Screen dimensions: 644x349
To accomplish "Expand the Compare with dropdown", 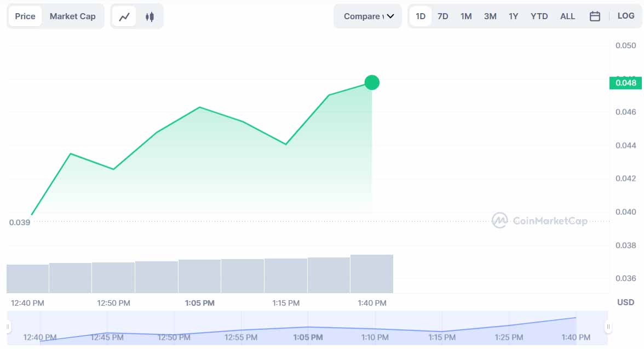I will pyautogui.click(x=367, y=16).
